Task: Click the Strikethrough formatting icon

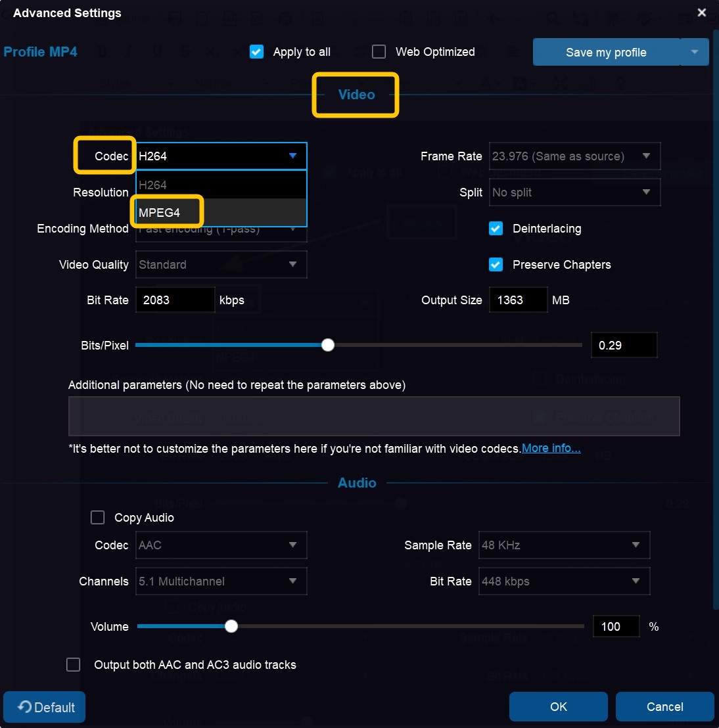Action: click(x=185, y=51)
